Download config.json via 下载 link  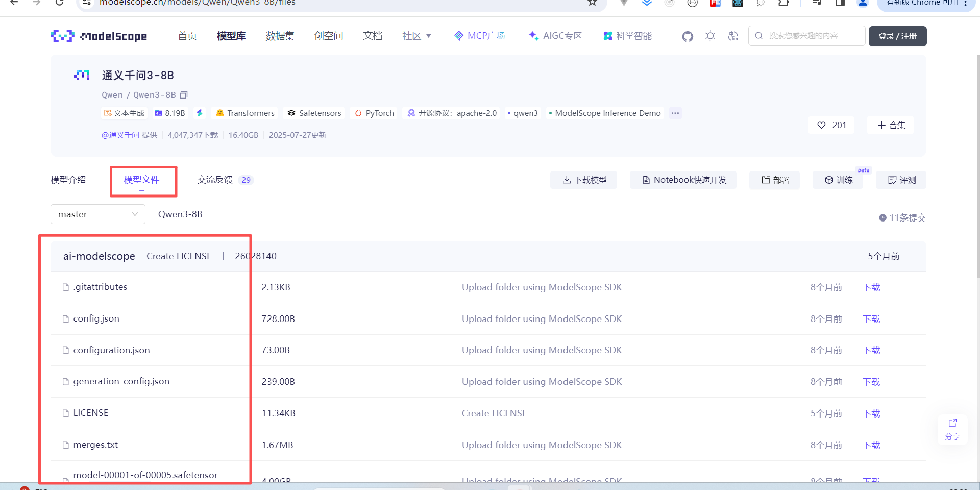coord(871,319)
